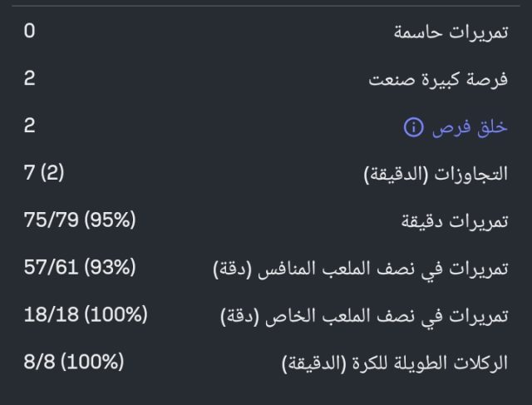Select the التجاوزات (الدقيقة) label
This screenshot has width=532, height=405.
436,175
